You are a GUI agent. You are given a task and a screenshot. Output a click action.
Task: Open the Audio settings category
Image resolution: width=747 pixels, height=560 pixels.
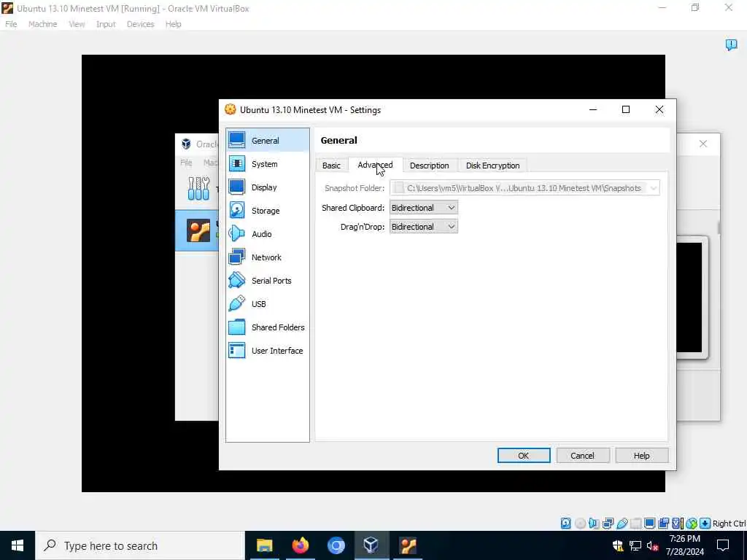(267, 234)
